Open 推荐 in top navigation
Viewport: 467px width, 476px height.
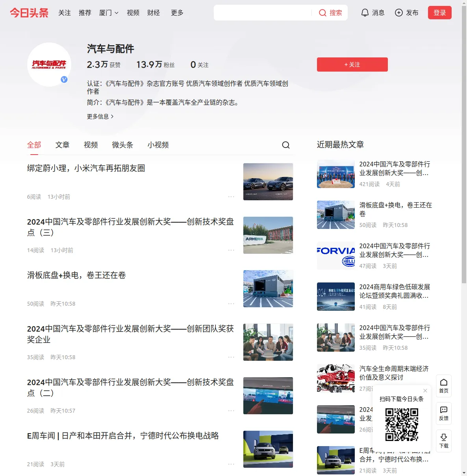85,13
